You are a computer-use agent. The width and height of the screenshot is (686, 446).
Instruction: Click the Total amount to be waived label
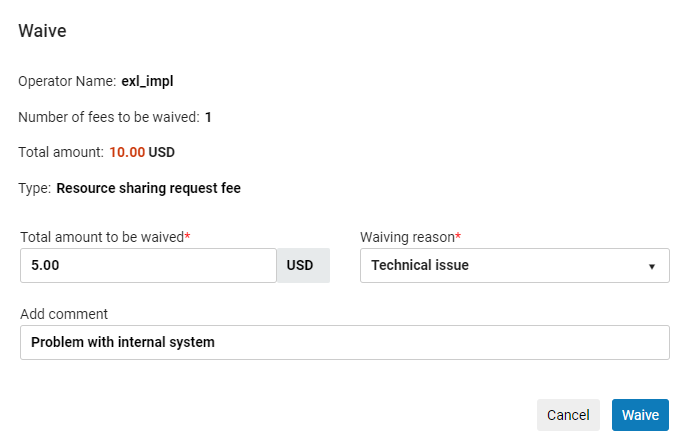102,237
